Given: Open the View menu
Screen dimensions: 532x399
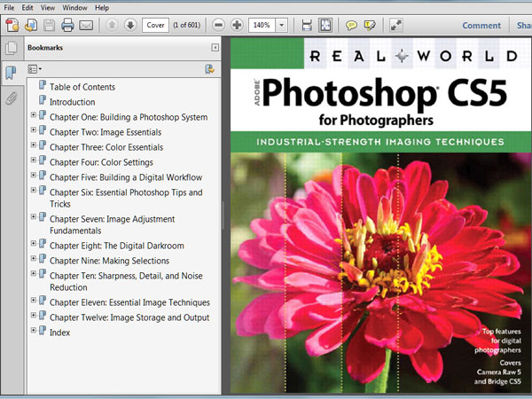Looking at the screenshot, I should (48, 7).
